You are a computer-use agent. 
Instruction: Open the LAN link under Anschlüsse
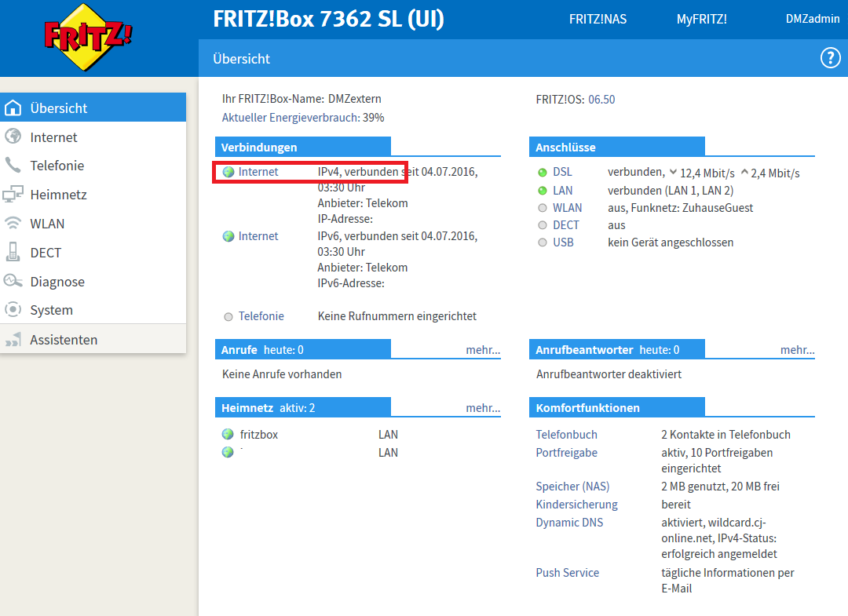point(562,190)
